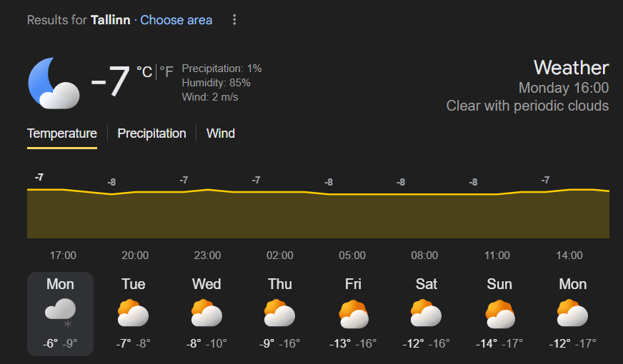Select Saturday's partly cloudy forecast icon
This screenshot has width=623, height=364.
coord(426,313)
